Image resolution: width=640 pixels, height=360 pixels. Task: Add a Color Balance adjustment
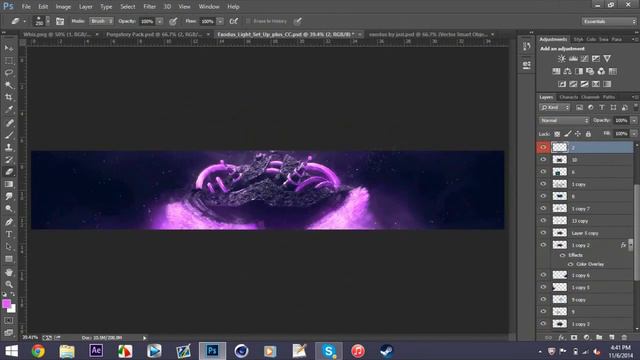(x=567, y=71)
